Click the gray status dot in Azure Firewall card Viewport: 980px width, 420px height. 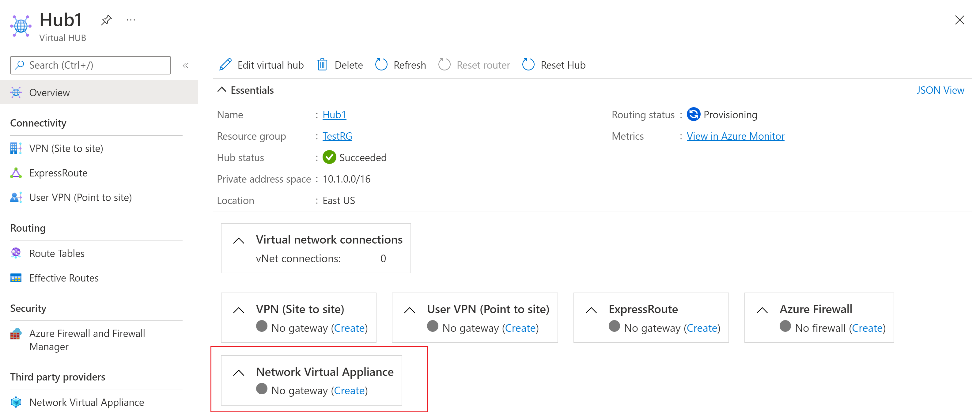(x=785, y=327)
